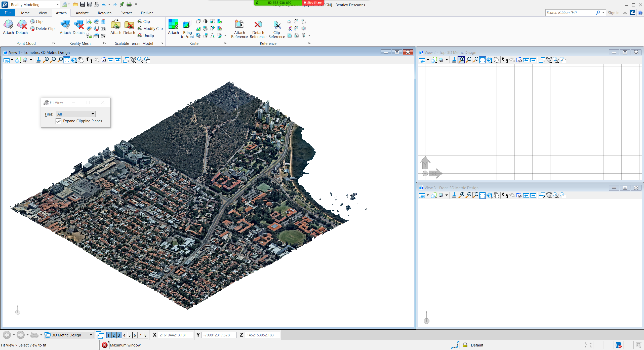Image resolution: width=644 pixels, height=350 pixels.
Task: Open View Attributes dropdown arrow in View 1
Action: coord(12,60)
